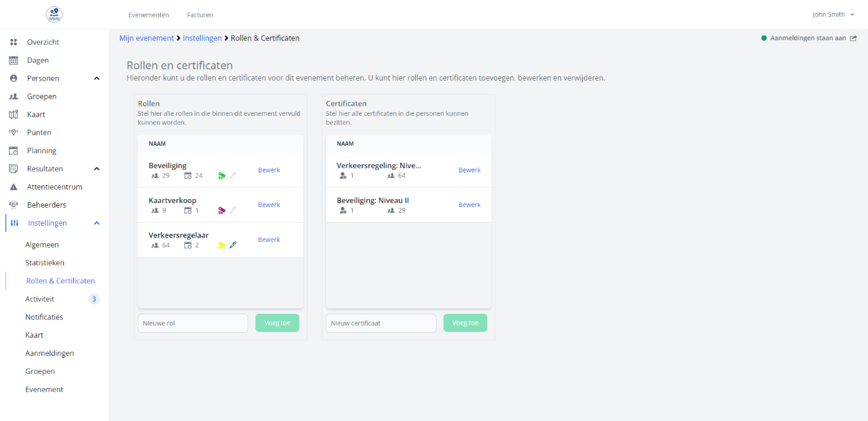Click Voeg toe button next to Nieuw certificaat
The width and height of the screenshot is (868, 421).
465,323
